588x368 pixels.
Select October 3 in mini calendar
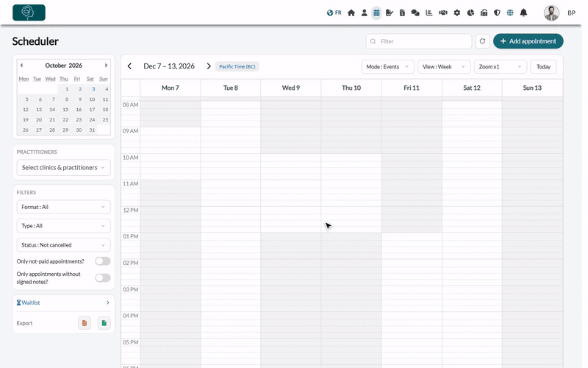93,89
